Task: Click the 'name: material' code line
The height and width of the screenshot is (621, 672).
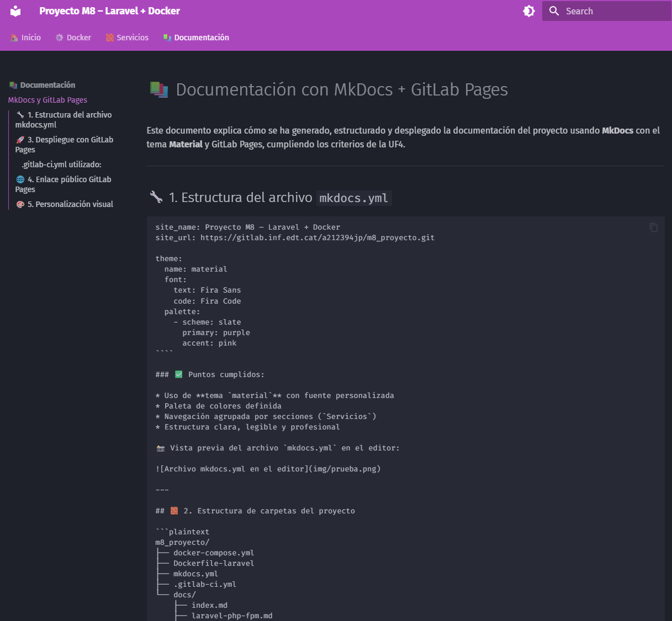Action: click(x=195, y=269)
